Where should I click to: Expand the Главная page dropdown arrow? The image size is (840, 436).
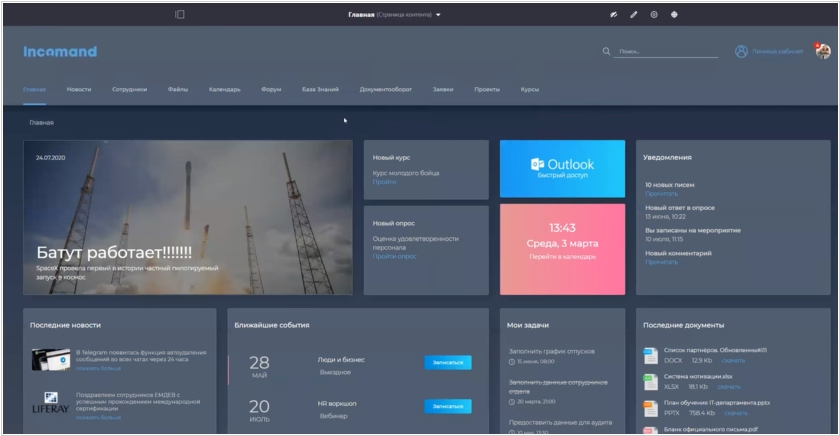438,15
